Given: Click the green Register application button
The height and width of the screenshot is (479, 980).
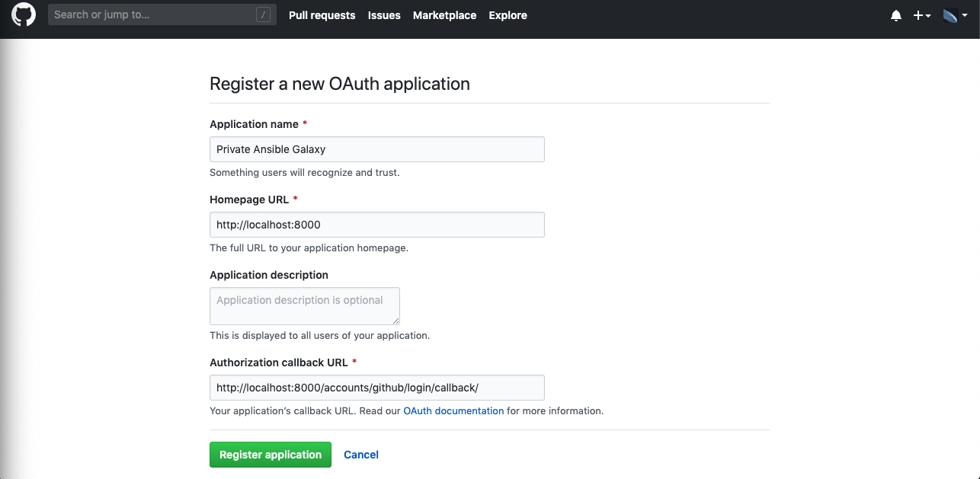Looking at the screenshot, I should (x=271, y=455).
